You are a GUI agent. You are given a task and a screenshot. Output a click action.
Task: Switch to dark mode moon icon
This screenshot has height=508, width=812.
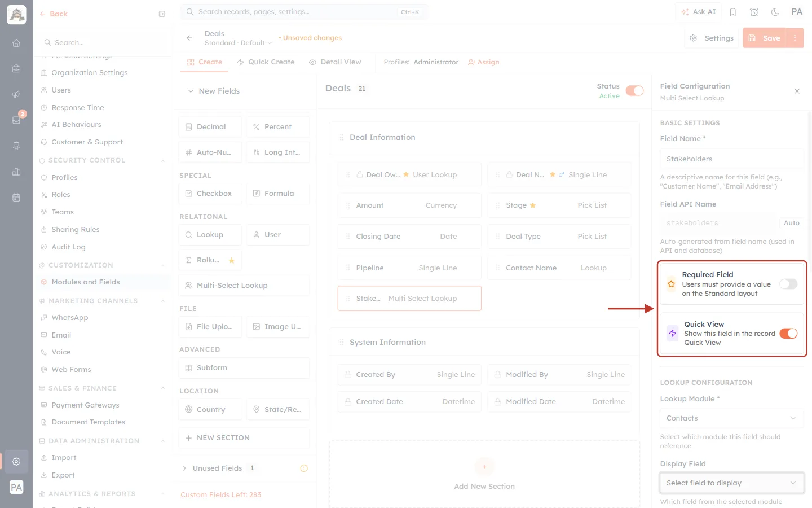pos(775,12)
